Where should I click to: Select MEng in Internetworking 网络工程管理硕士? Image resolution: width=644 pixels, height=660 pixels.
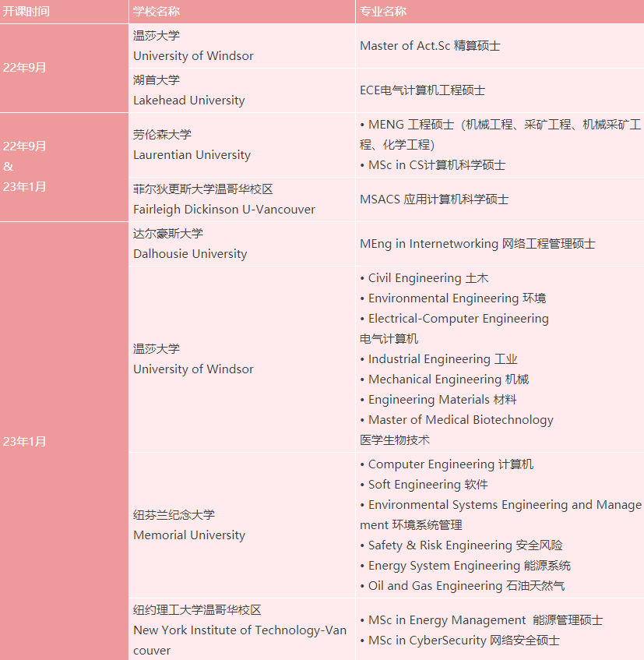[x=477, y=244]
